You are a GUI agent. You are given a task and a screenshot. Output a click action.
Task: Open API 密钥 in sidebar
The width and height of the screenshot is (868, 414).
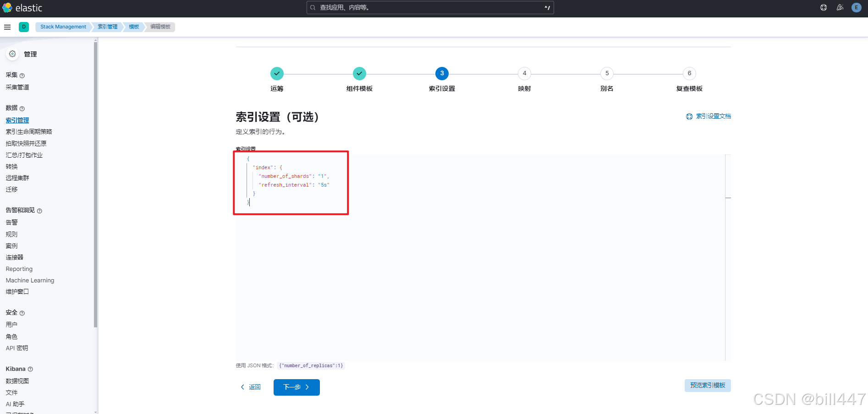[17, 348]
